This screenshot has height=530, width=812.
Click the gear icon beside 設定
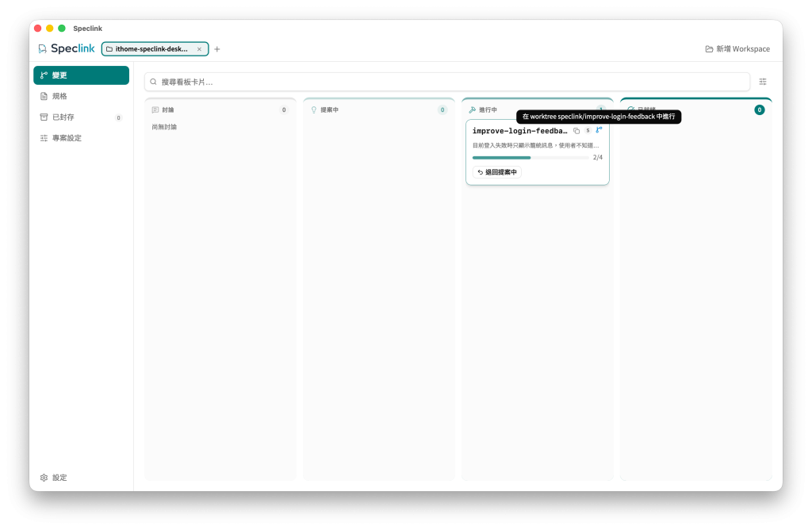44,478
